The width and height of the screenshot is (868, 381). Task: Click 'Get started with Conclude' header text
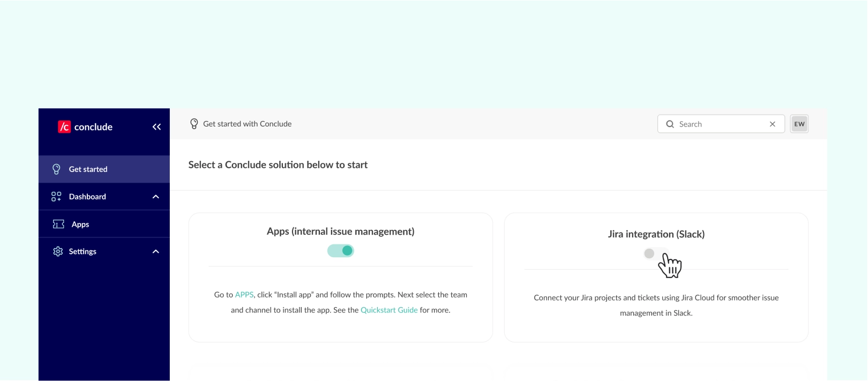tap(248, 124)
